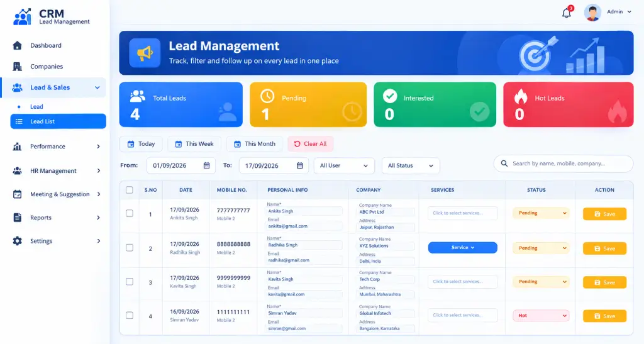644x344 pixels.
Task: Click the Companies building icon
Action: tap(17, 67)
